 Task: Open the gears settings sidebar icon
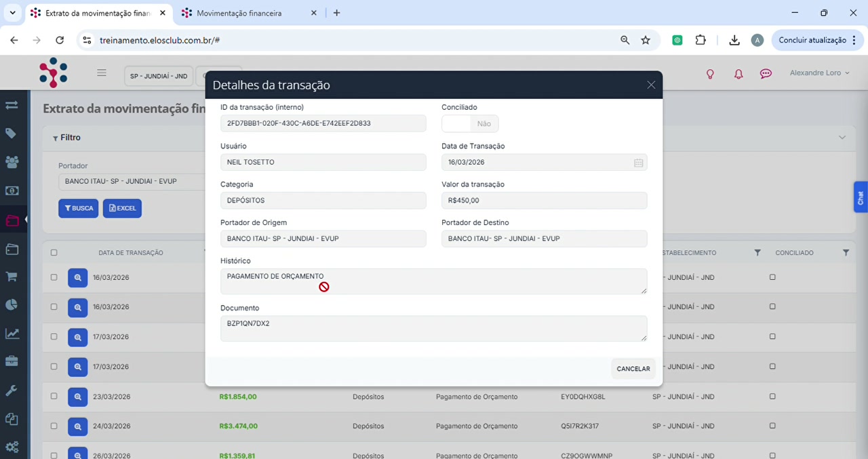click(x=12, y=447)
